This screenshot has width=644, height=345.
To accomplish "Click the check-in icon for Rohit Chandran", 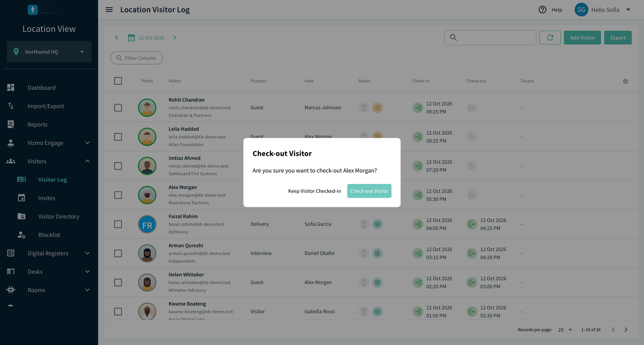I will [418, 108].
